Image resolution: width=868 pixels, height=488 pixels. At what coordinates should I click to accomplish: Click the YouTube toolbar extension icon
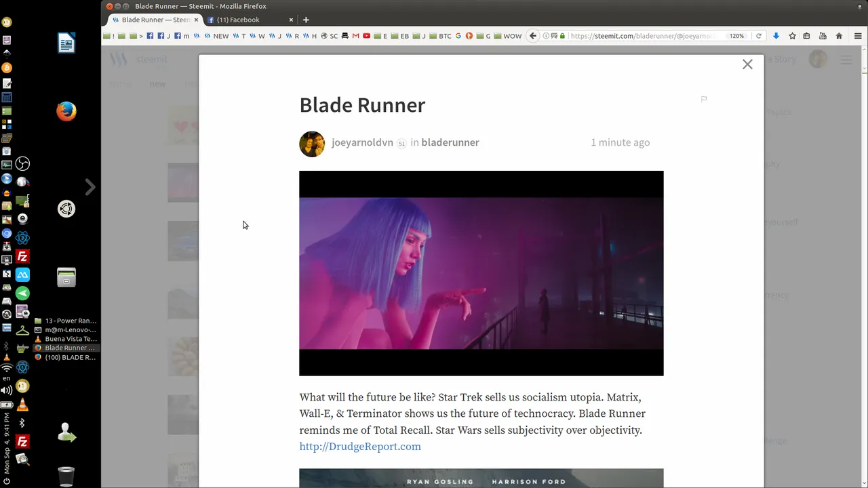(x=823, y=36)
